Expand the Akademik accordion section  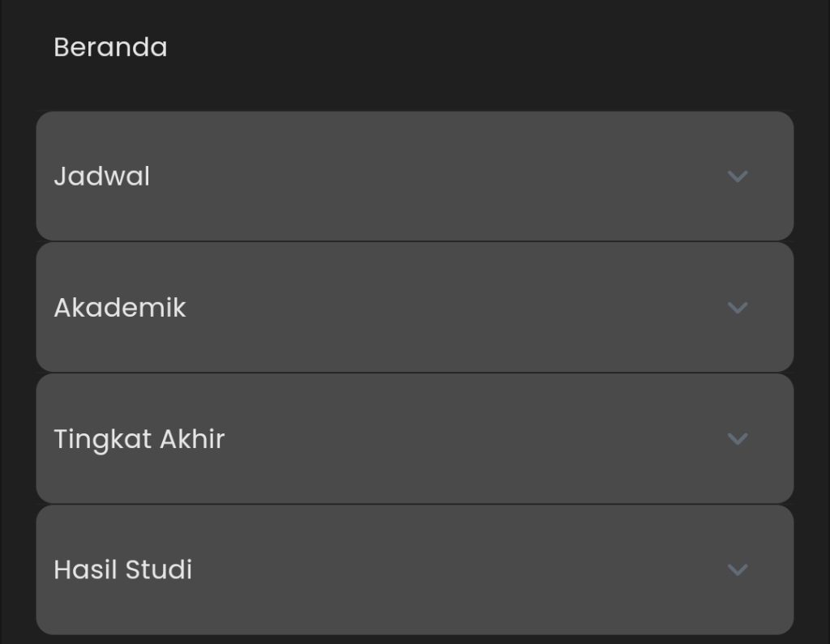point(414,308)
